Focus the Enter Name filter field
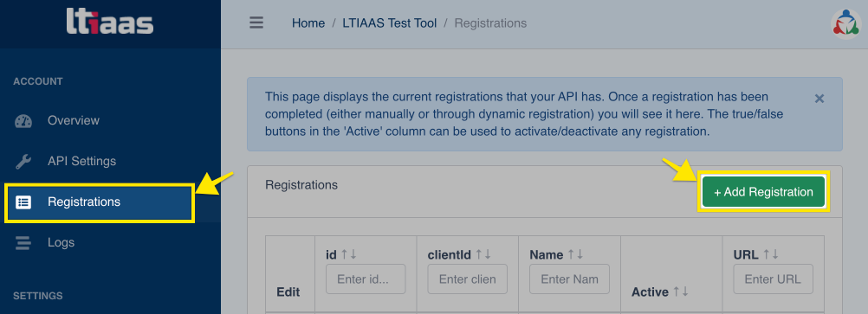Image resolution: width=868 pixels, height=314 pixels. pos(570,279)
